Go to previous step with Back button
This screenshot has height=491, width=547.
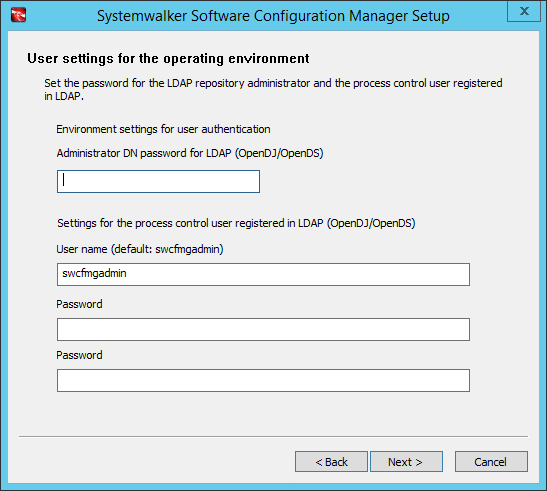(x=331, y=462)
